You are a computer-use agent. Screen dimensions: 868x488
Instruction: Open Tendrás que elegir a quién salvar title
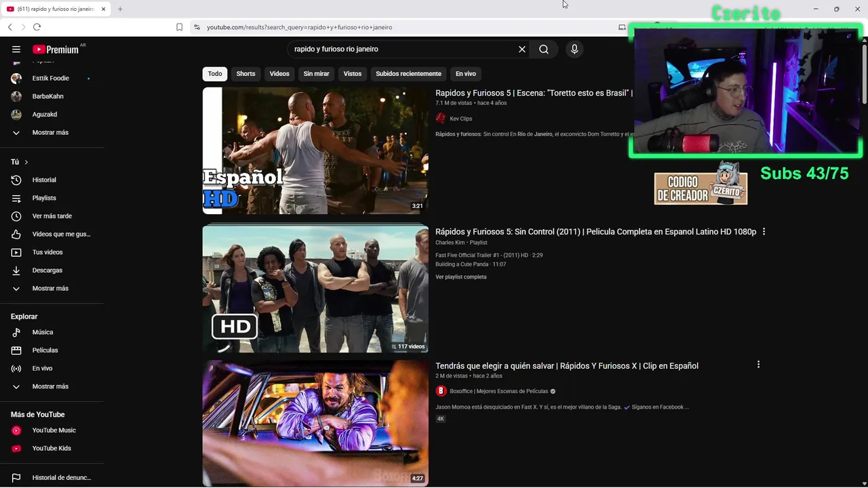coord(567,366)
